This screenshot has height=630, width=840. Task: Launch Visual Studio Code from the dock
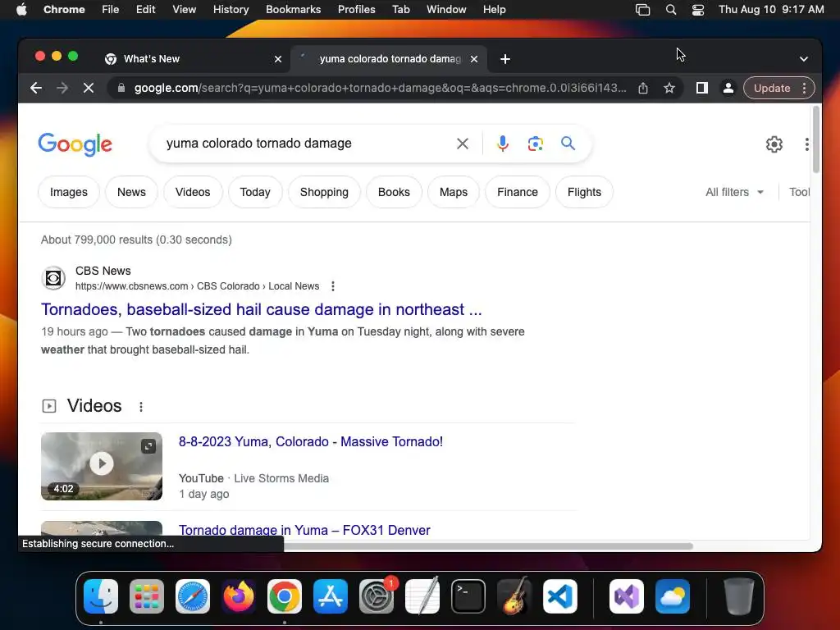(559, 596)
